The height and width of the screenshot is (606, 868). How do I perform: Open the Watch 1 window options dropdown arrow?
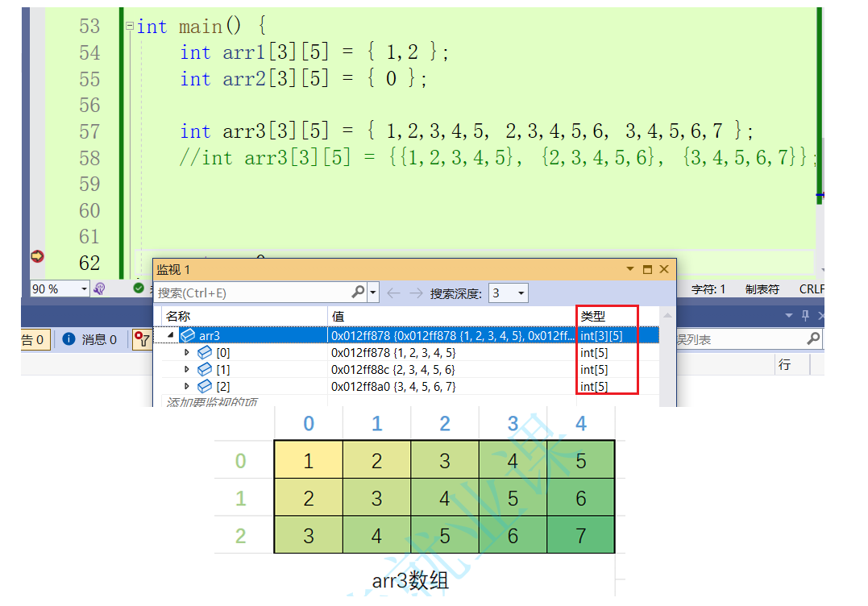point(630,269)
